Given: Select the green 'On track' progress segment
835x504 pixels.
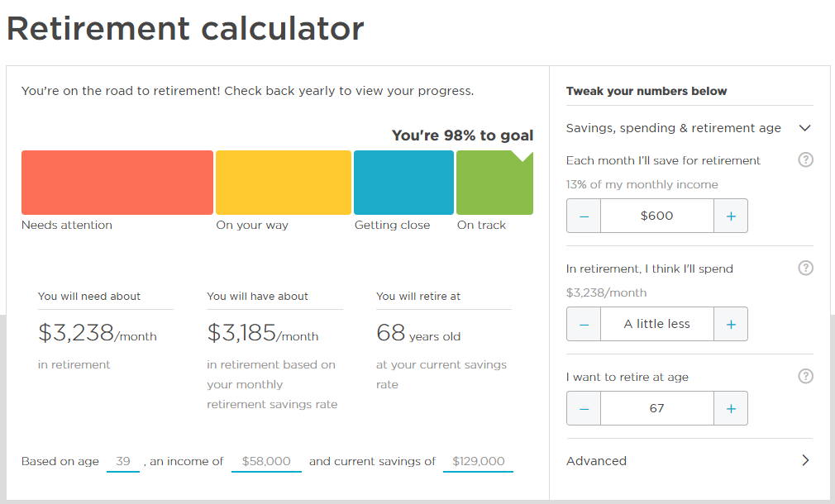Looking at the screenshot, I should (x=494, y=182).
